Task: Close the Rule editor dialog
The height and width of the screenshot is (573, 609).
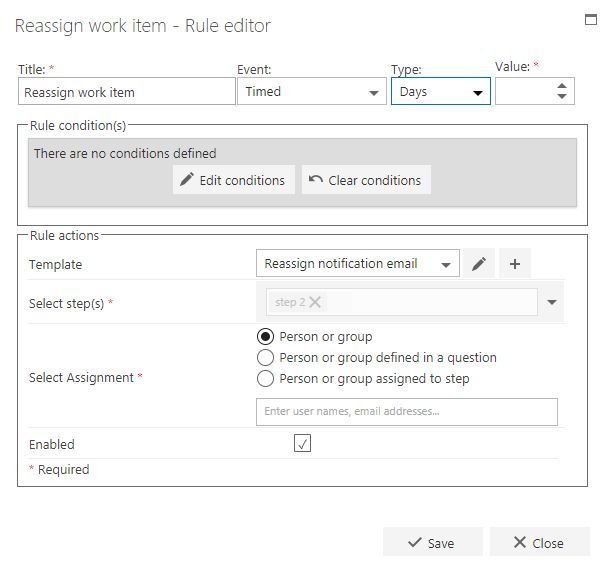Action: [x=540, y=542]
